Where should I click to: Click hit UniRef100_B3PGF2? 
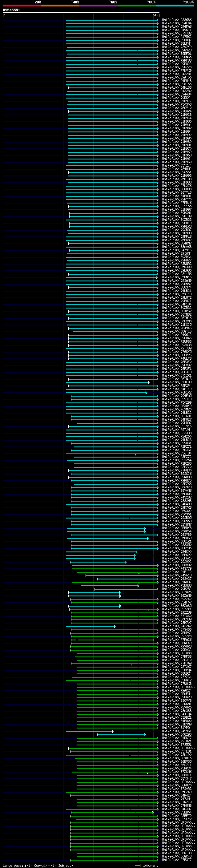coord(176,680)
